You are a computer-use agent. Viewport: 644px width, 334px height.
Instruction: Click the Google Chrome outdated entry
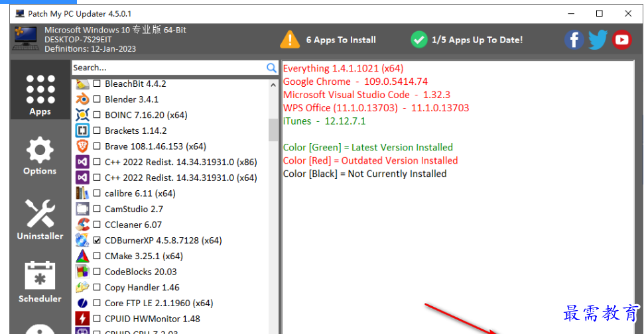coord(355,82)
